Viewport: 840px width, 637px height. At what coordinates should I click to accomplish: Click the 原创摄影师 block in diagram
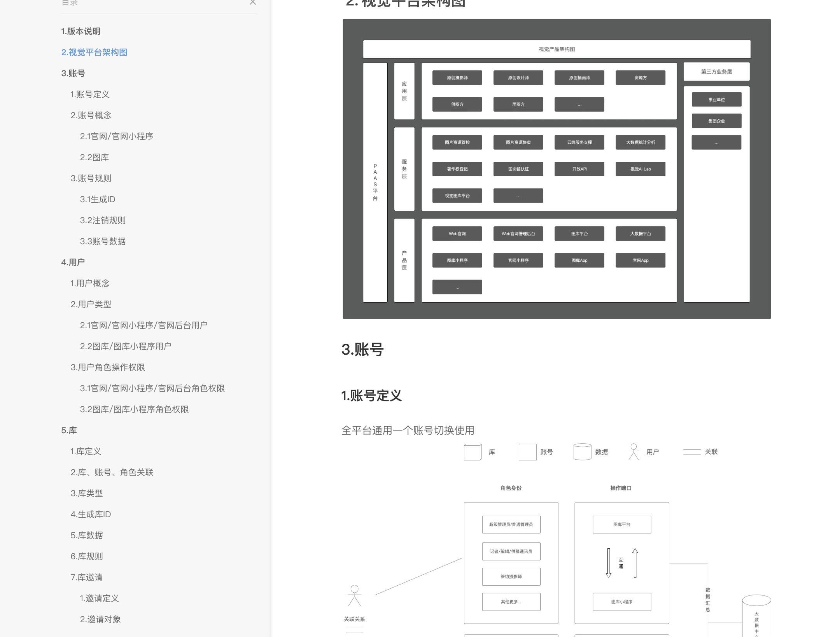457,78
